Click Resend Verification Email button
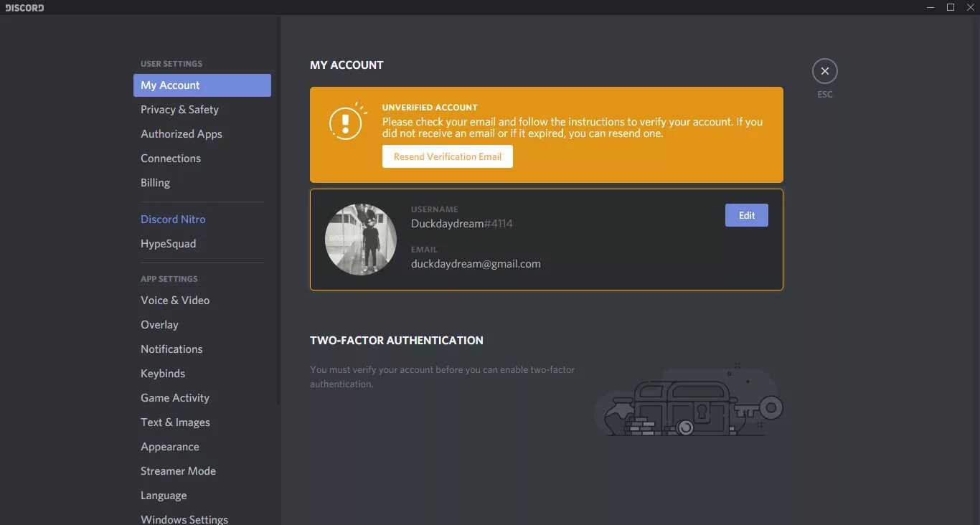The height and width of the screenshot is (525, 980). 448,156
